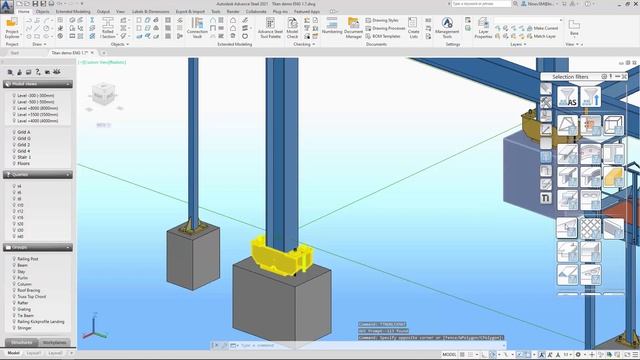Open the Advance Steel Tool Palette
Image resolution: width=640 pixels, height=360 pixels.
(270, 28)
